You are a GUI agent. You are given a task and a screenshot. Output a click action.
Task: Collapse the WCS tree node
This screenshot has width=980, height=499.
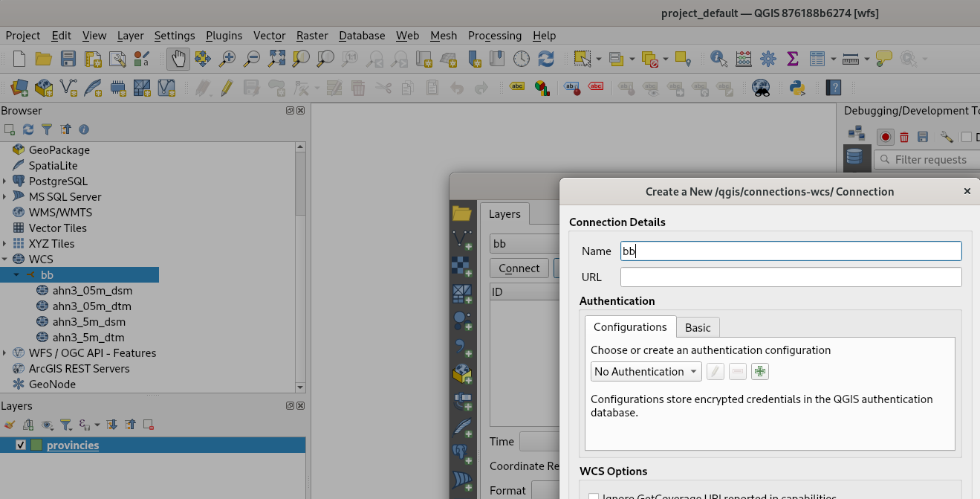[4, 260]
